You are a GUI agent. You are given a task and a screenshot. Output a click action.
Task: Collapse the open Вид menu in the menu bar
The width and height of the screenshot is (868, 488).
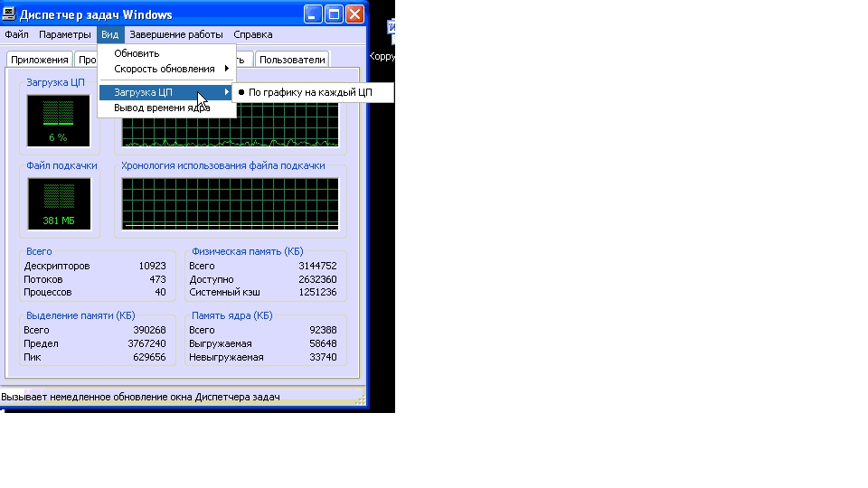coord(109,34)
